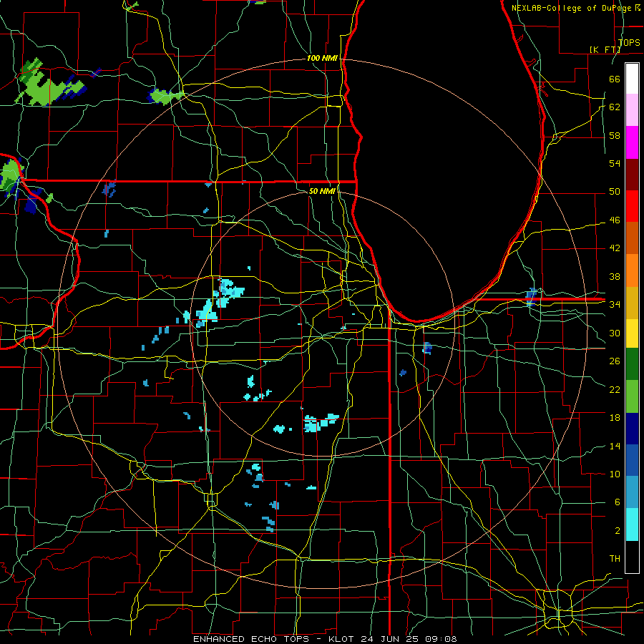This screenshot has width=644, height=644.
Task: Click the legend value 10
Action: point(615,474)
